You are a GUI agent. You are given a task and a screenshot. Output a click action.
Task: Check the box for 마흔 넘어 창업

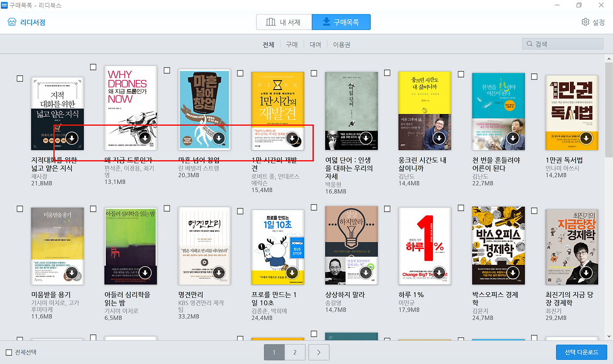pyautogui.click(x=167, y=70)
